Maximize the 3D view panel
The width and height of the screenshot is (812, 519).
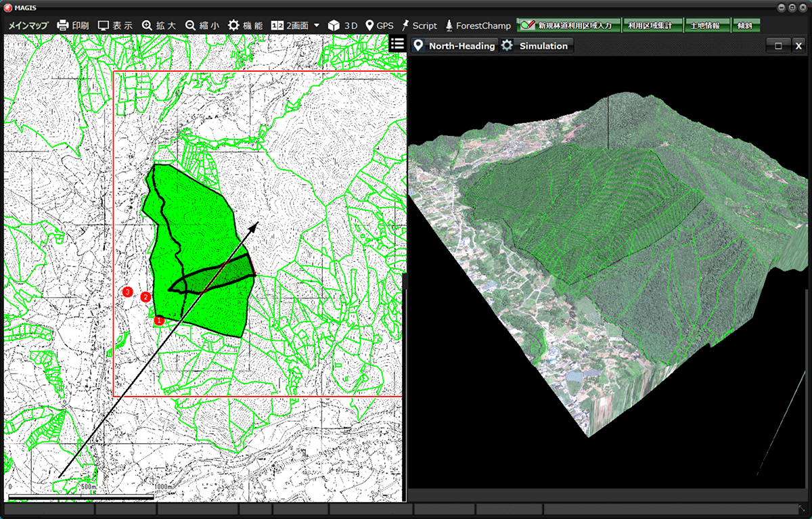[x=778, y=45]
